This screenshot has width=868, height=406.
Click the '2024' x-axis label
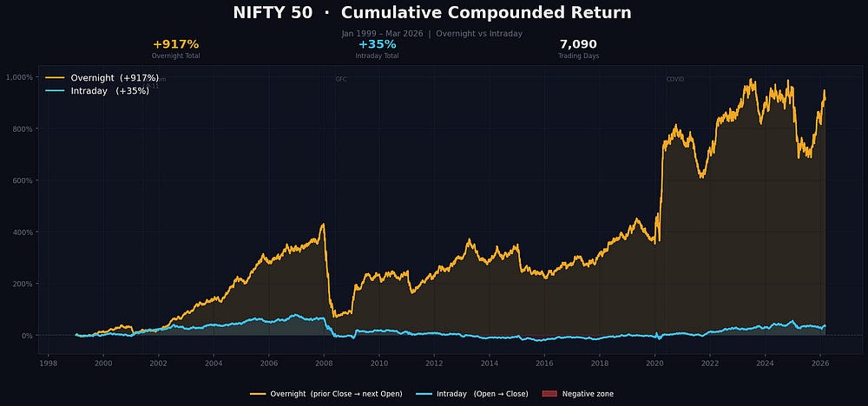pyautogui.click(x=765, y=363)
